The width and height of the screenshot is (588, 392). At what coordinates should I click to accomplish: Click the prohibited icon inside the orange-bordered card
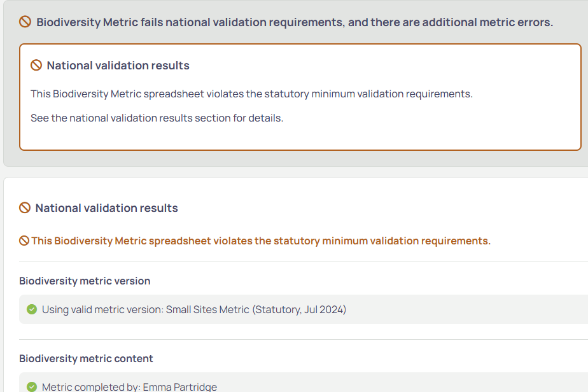(36, 66)
